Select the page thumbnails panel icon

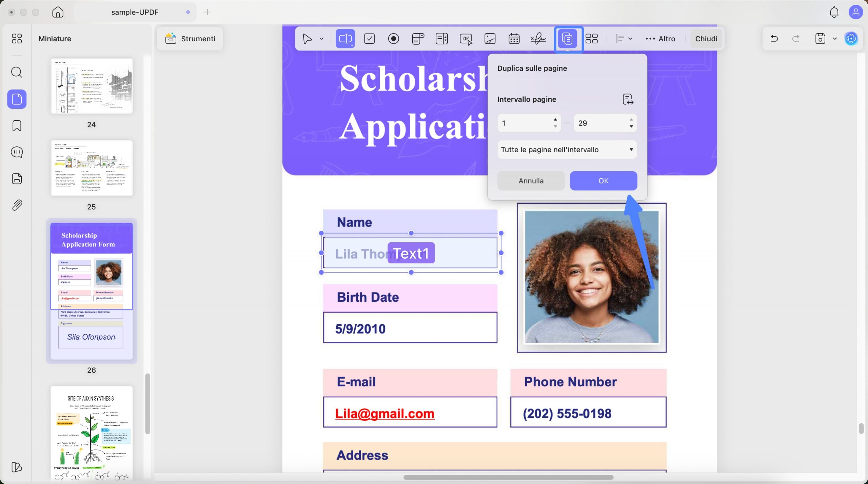[17, 99]
